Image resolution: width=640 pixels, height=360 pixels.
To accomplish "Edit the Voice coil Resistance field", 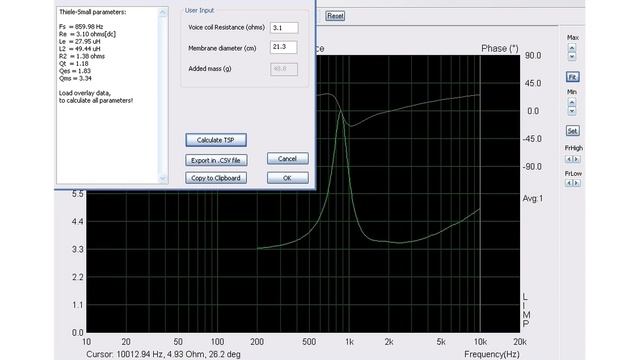I will (x=284, y=28).
